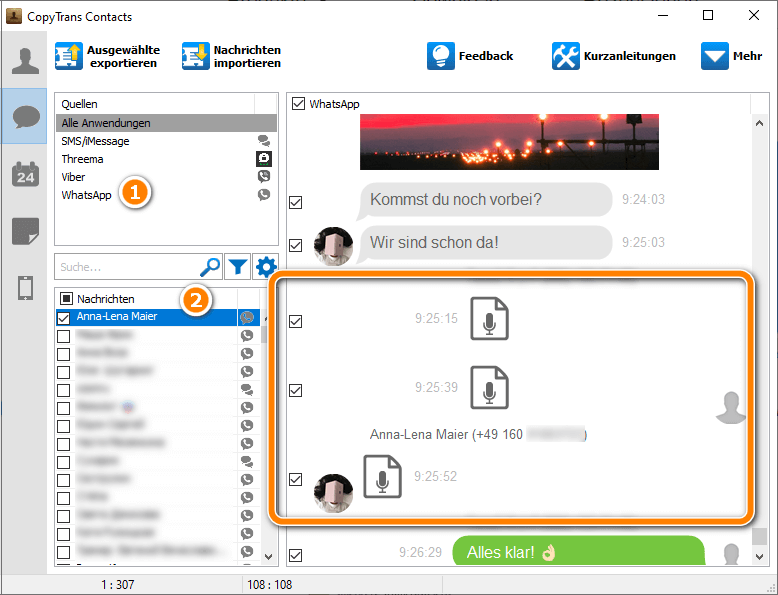Uncheck the 9:25:15 voice message checkbox

296,321
